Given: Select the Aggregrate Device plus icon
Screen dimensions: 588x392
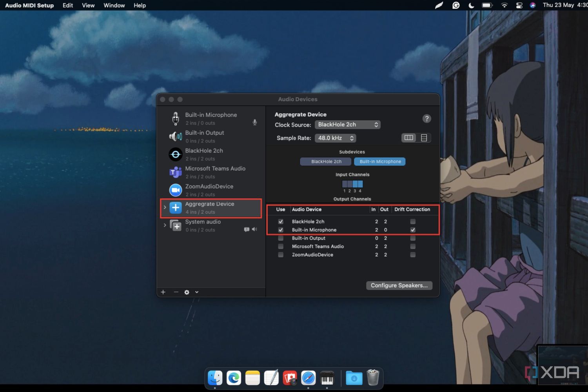Looking at the screenshot, I should (x=176, y=208).
